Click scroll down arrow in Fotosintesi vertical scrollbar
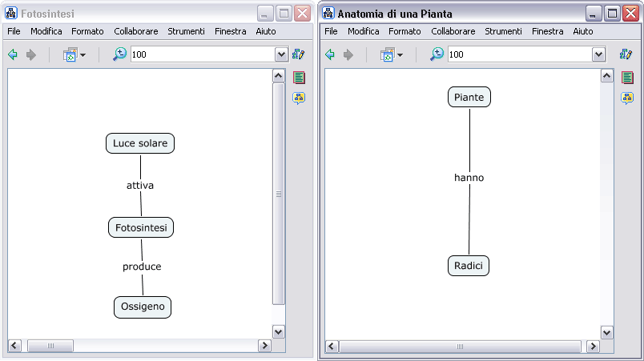 [x=279, y=331]
